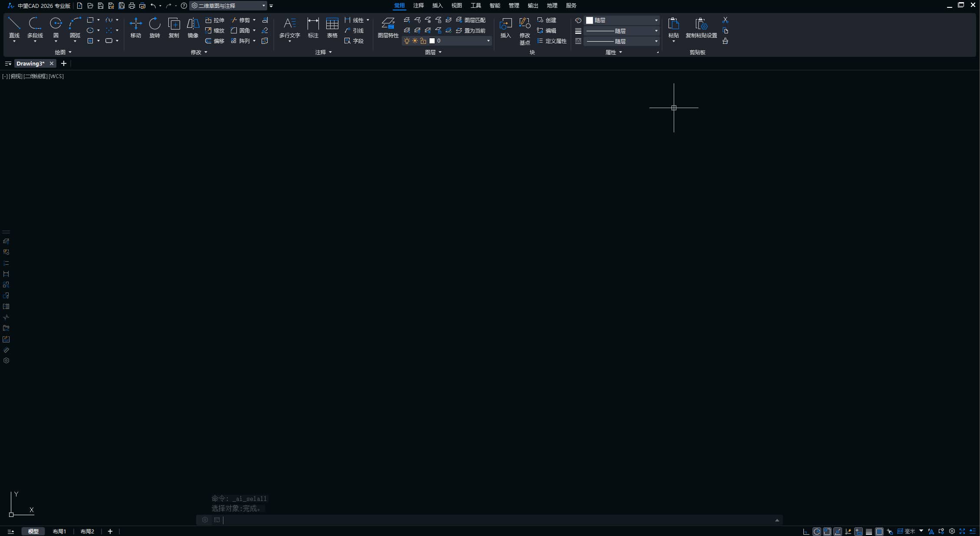Toggle the grid/ortho corner icon in status bar
This screenshot has width=980, height=536.
[x=806, y=531]
